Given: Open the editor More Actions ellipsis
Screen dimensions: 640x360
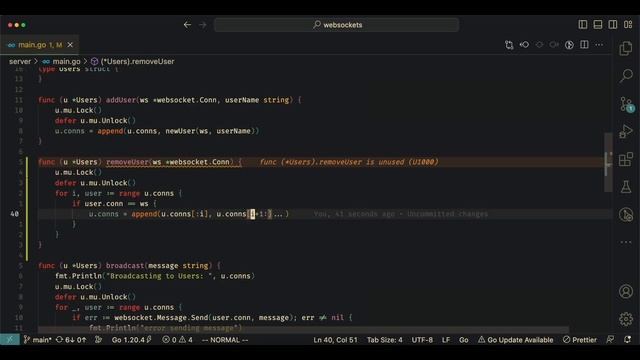Looking at the screenshot, I should [x=599, y=44].
